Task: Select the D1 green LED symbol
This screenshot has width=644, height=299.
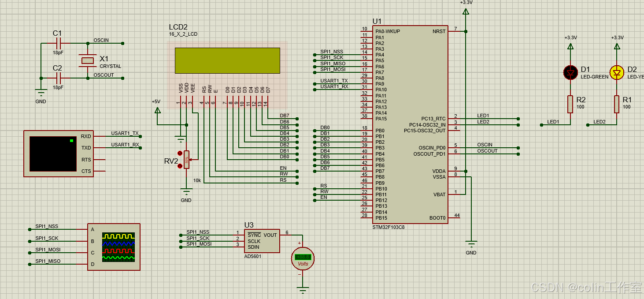Action: pyautogui.click(x=570, y=72)
